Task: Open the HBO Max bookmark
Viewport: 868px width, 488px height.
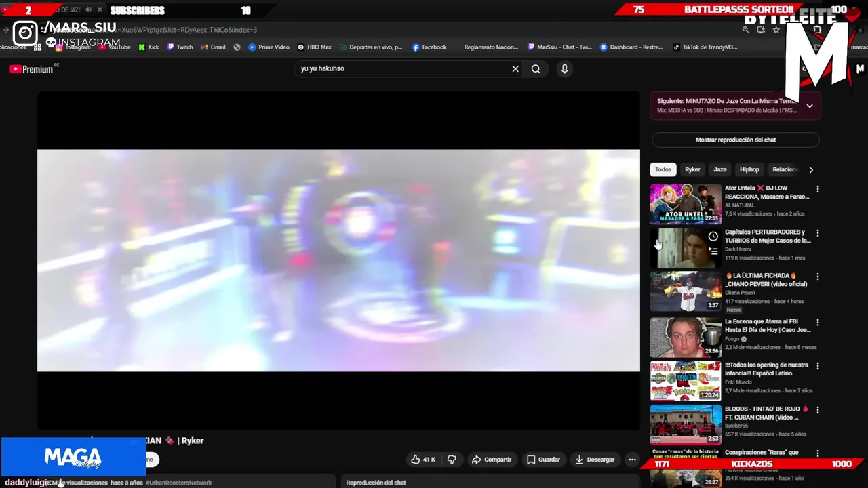Action: (x=315, y=47)
